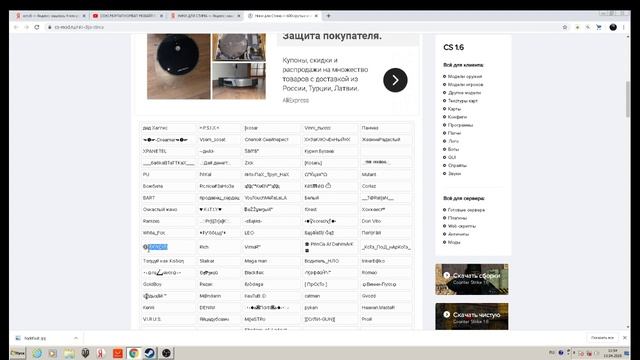The height and width of the screenshot is (360, 640).
Task: Open Плагины sidebar link
Action: pos(457,218)
